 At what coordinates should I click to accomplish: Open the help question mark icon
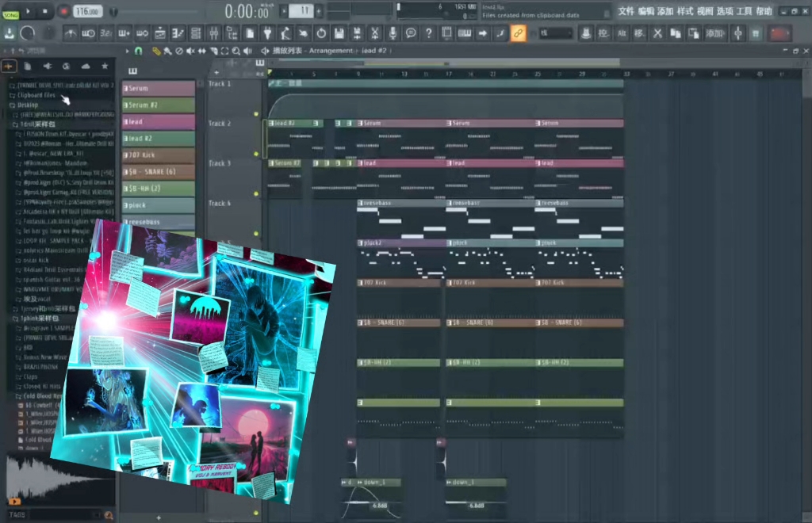[x=429, y=33]
